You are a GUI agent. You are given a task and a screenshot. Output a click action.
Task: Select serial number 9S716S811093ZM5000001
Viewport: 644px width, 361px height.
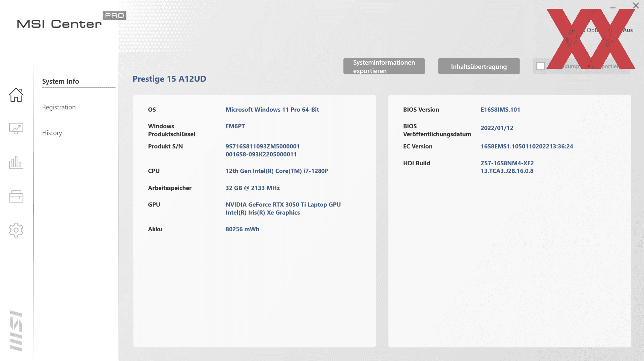(262, 146)
